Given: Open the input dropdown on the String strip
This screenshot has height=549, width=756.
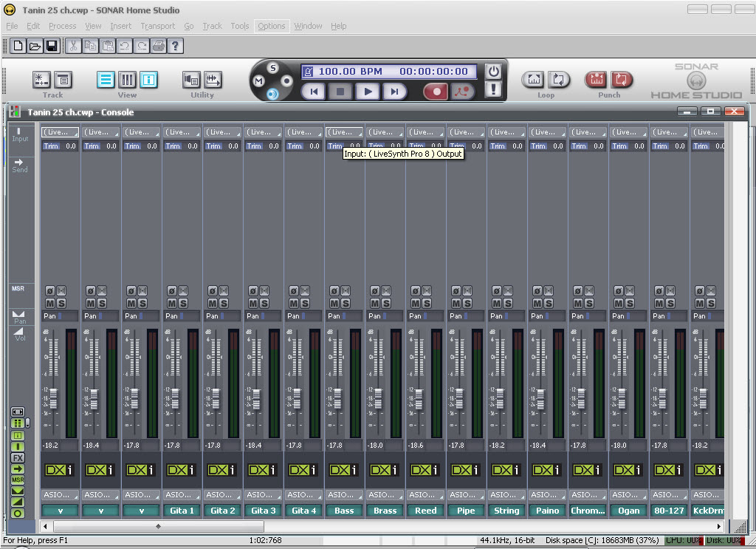Looking at the screenshot, I should (x=506, y=132).
